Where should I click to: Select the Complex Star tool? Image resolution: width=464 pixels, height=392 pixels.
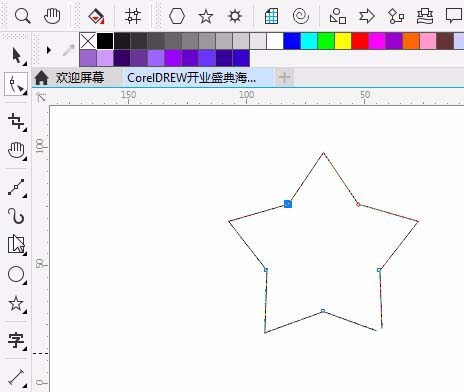235,16
